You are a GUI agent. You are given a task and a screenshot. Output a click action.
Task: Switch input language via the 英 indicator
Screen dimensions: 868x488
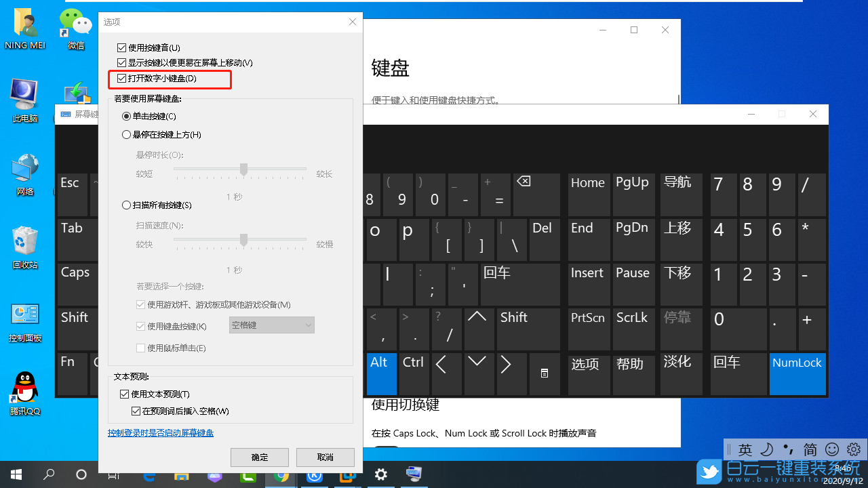745,449
